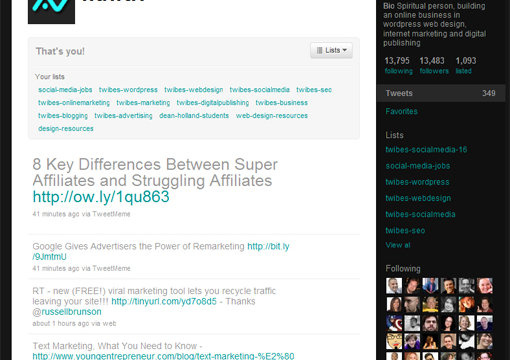Image resolution: width=510 pixels, height=360 pixels.
Task: View the 13,483 followers count
Action: tap(434, 65)
